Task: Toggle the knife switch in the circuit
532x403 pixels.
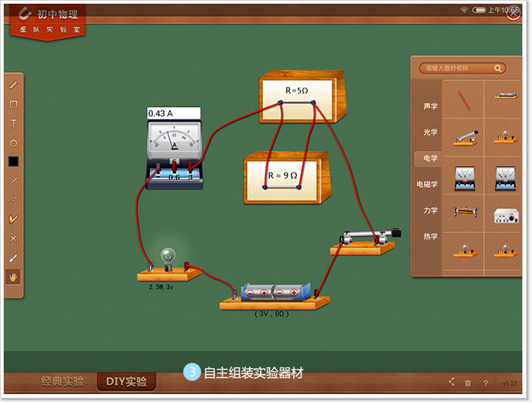Action: click(367, 239)
